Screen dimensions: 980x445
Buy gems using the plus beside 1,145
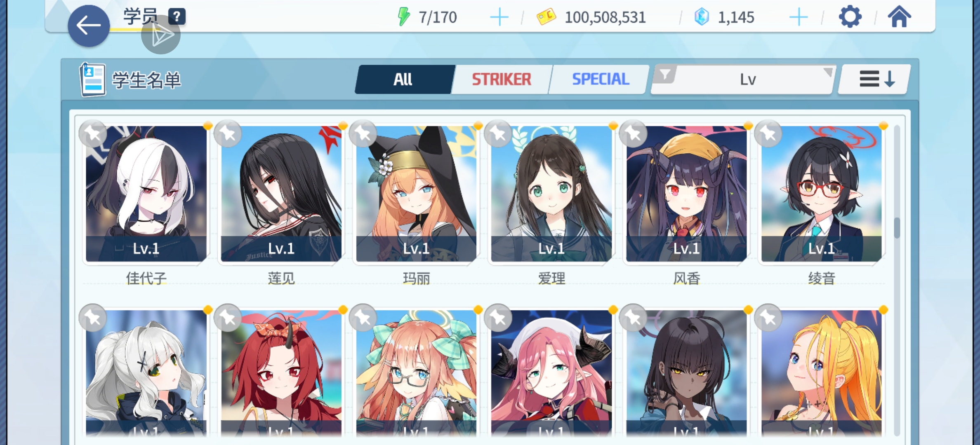click(x=799, y=17)
